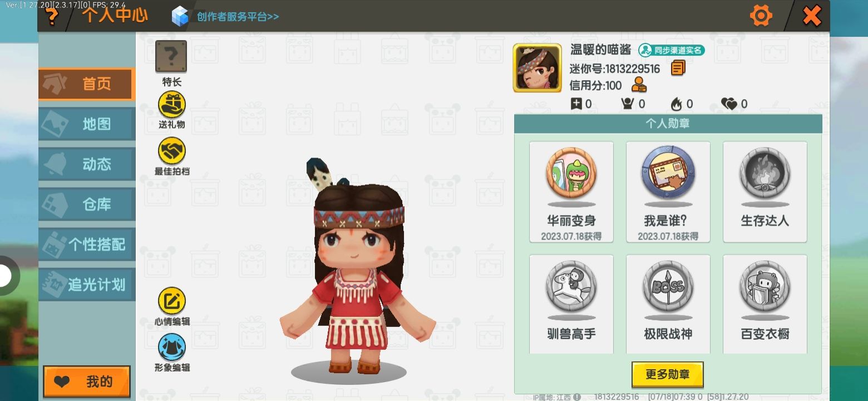Select the 华丽变身 medal

(571, 192)
